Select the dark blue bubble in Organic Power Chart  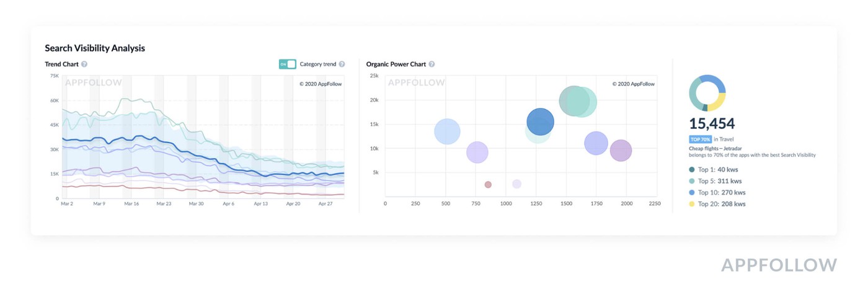[540, 122]
